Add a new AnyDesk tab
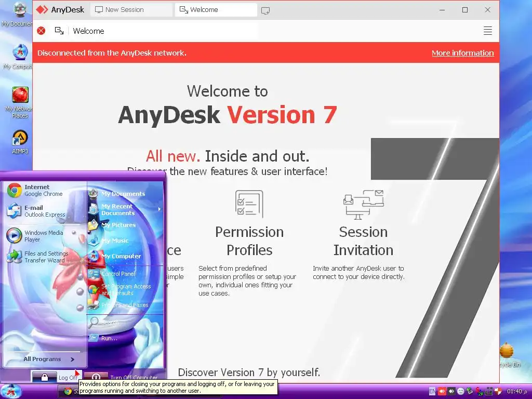Screen dimensions: 532x399 tap(265, 10)
